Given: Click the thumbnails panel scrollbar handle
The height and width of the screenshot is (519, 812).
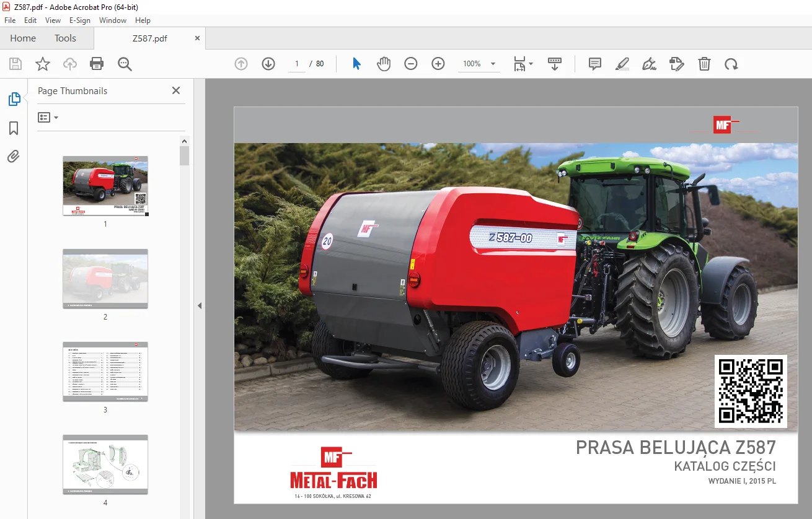Looking at the screenshot, I should tap(185, 156).
